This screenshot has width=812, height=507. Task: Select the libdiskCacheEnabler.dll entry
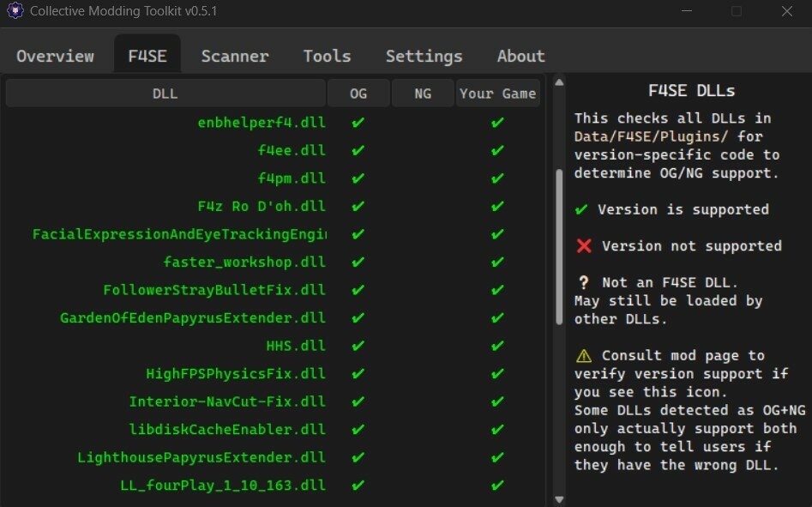click(227, 431)
